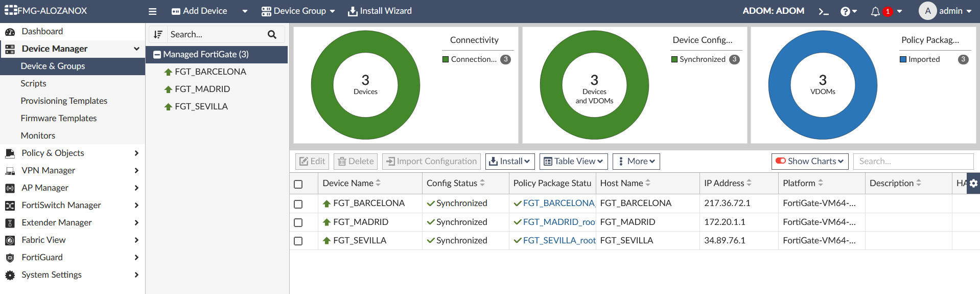Check the FGT_MADRID row checkbox
The width and height of the screenshot is (980, 294).
pyautogui.click(x=298, y=222)
